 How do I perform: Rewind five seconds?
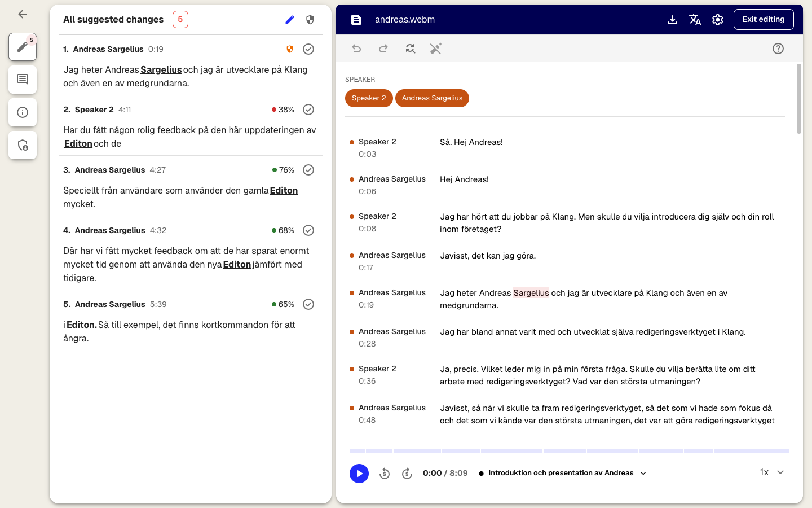coord(385,474)
